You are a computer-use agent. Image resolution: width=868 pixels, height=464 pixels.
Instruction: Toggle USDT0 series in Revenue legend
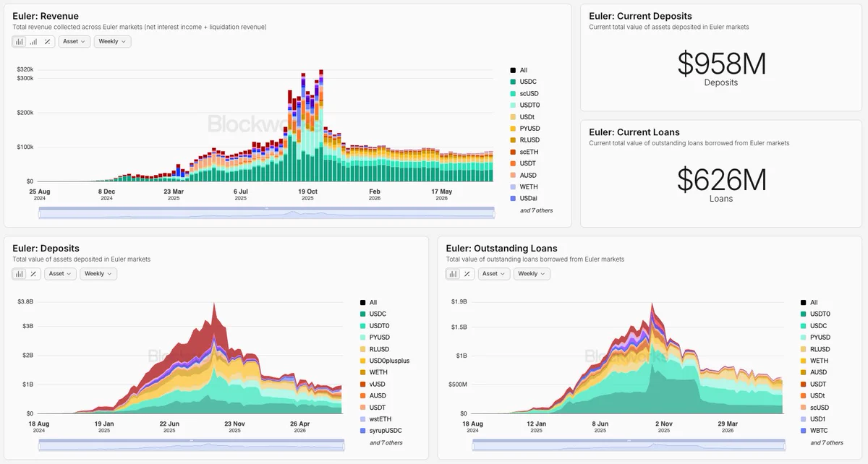click(524, 106)
